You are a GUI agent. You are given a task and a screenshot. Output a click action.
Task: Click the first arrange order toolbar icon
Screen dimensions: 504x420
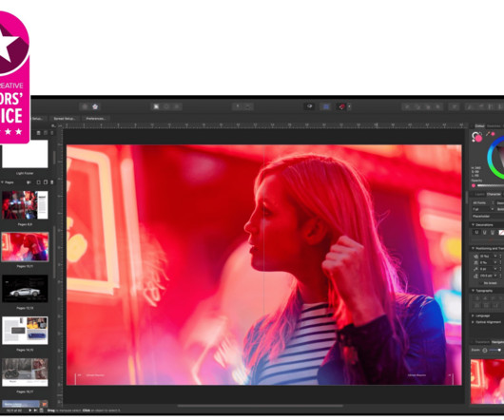(407, 106)
